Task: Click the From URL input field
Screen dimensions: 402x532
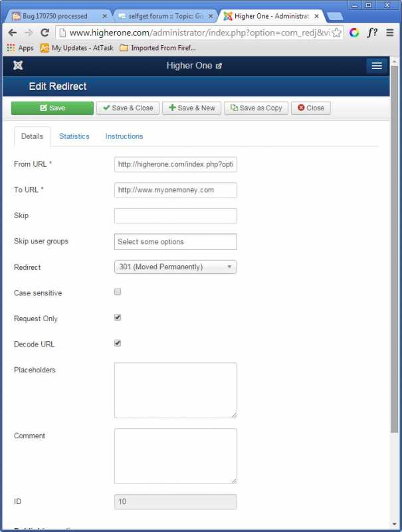Action: click(175, 164)
